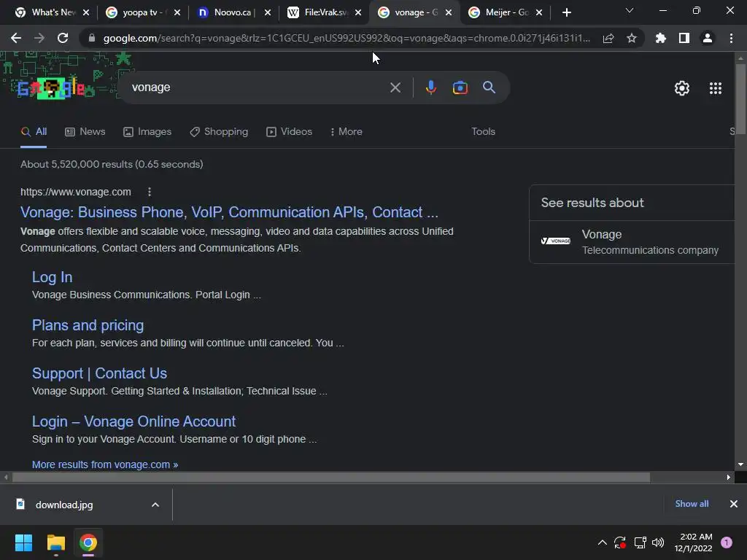This screenshot has width=747, height=560.
Task: Click the horizontal scrollbar right arrow
Action: (729, 477)
